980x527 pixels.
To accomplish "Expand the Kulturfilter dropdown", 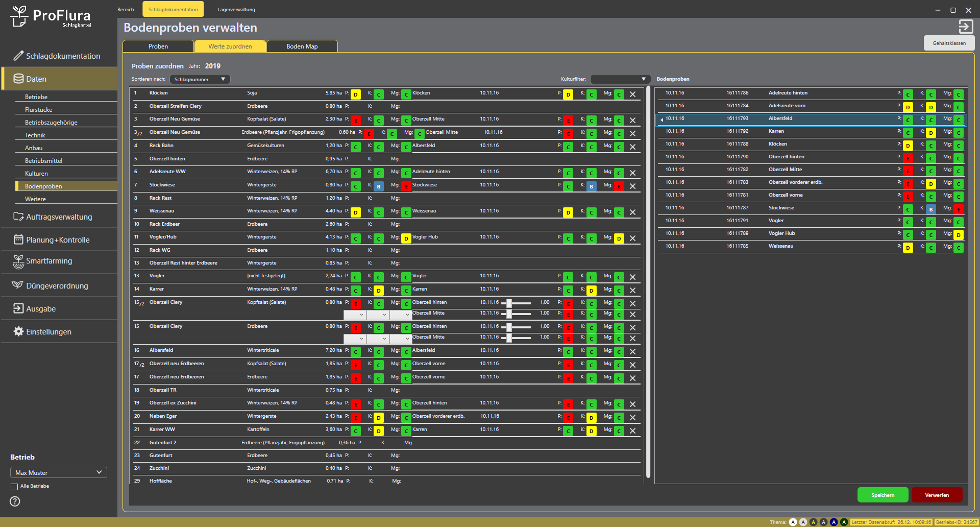I will (620, 79).
